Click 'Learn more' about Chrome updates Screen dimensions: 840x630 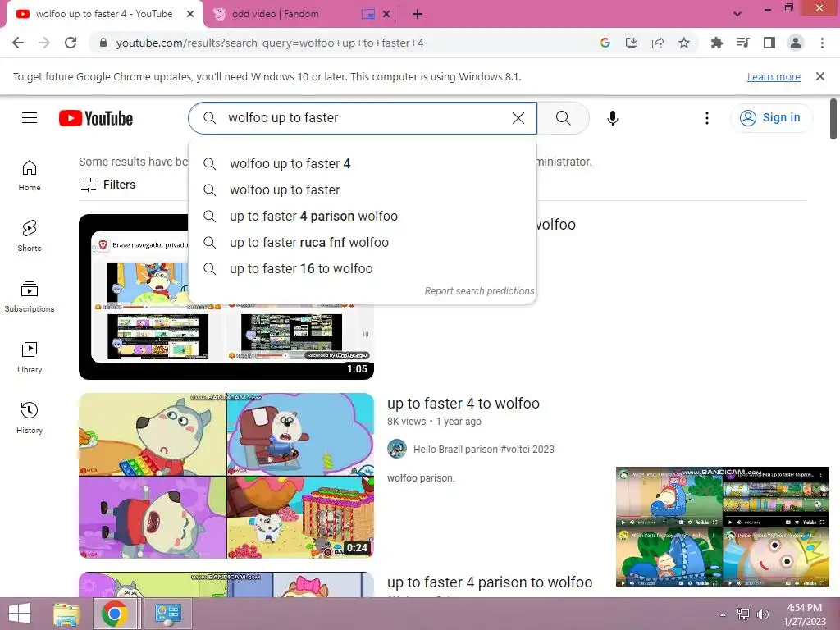[774, 76]
